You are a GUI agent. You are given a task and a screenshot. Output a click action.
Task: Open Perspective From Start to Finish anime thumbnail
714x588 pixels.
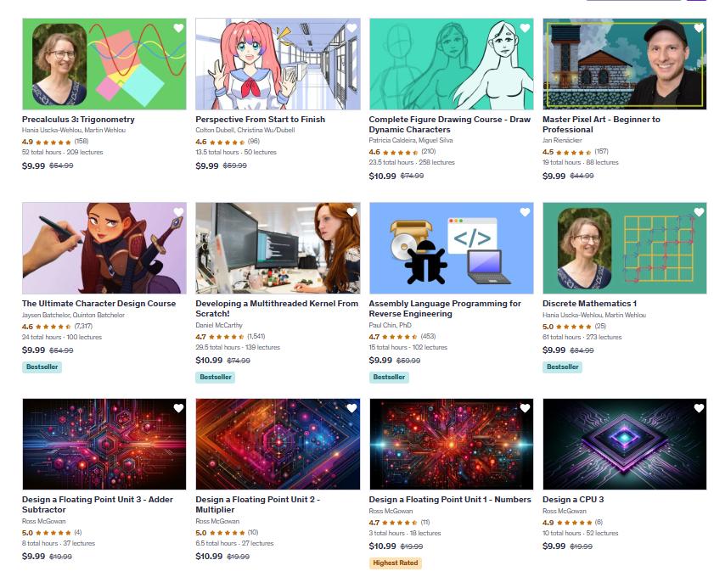[278, 64]
